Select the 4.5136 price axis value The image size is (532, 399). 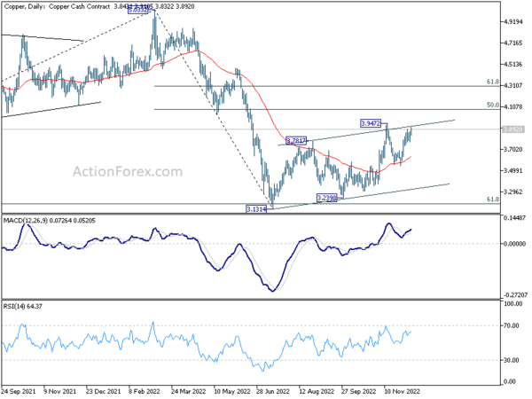tap(512, 64)
